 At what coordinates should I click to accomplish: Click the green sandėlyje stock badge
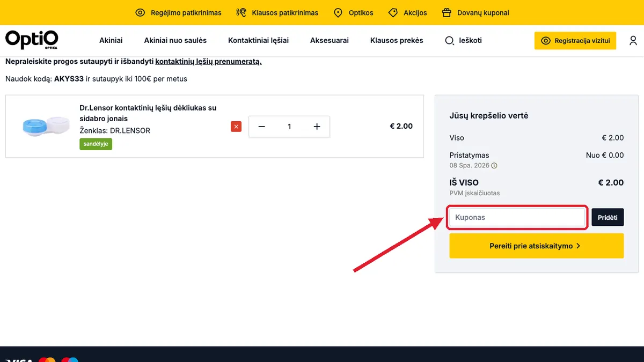pos(96,144)
